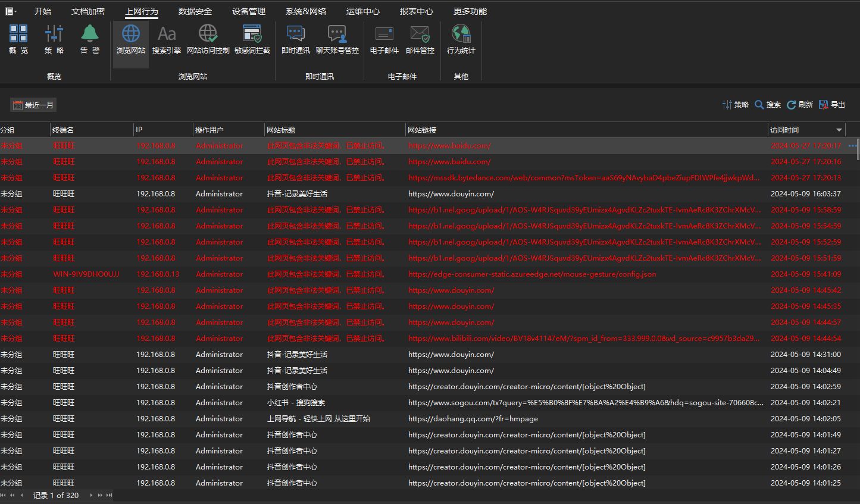Select row visited at 2024-05-09 14:01:25
The width and height of the screenshot is (860, 504).
(x=429, y=483)
